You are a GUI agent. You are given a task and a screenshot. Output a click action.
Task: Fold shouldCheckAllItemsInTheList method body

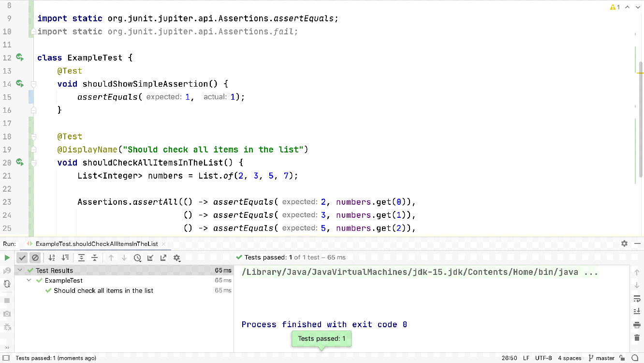coord(33,163)
